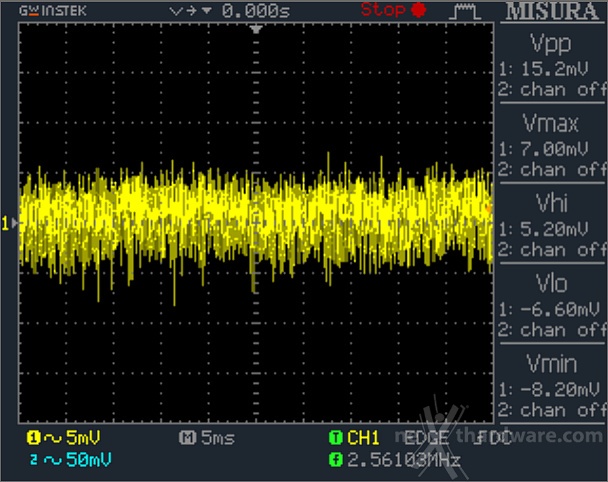Click channel 2 scale 50mV readout

click(x=88, y=460)
